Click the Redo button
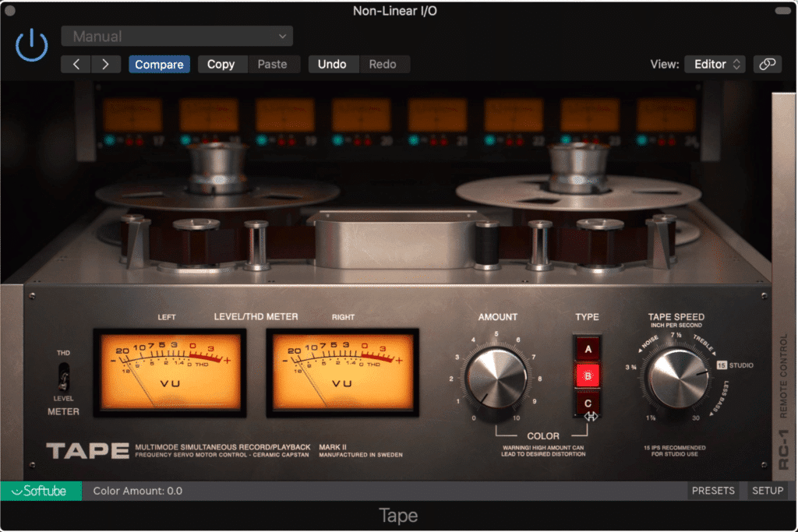 [x=383, y=65]
